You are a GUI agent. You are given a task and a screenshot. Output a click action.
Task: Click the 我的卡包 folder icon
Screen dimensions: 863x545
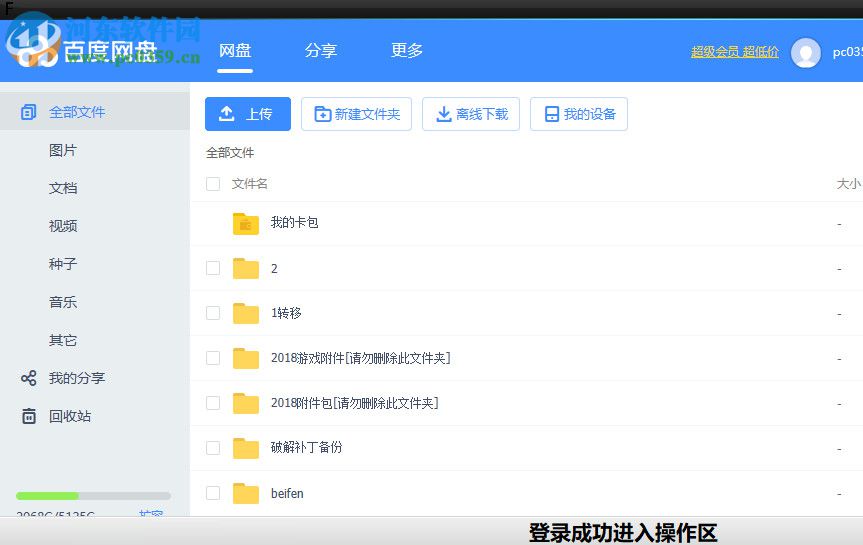point(245,224)
